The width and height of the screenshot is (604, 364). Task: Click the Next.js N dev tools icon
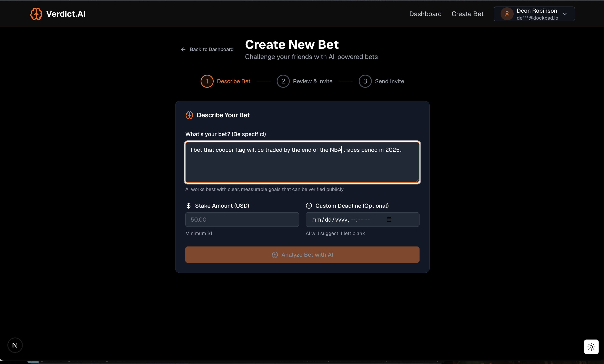(15, 345)
